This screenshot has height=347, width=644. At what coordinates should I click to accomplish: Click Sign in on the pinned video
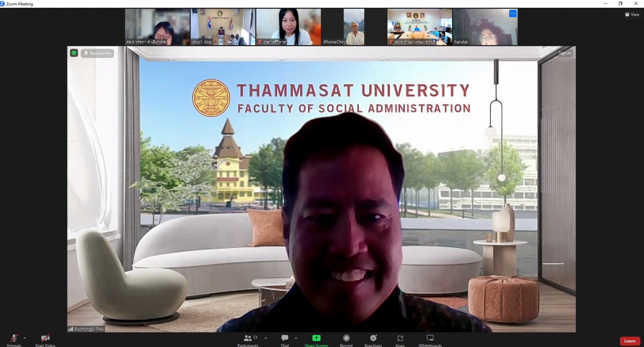click(565, 53)
